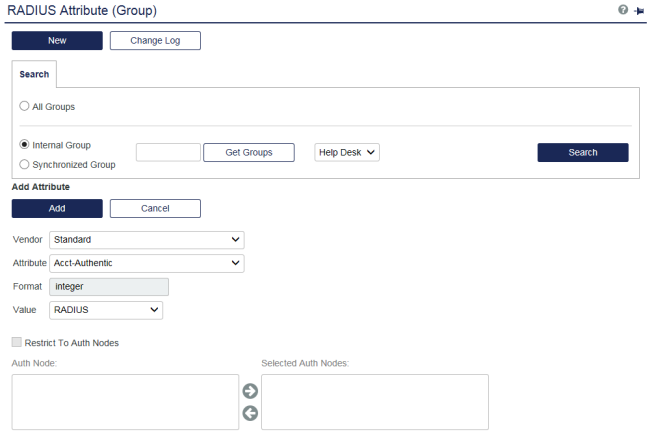The image size is (652, 434).
Task: Choose the Internal Group option
Action: coord(24,145)
